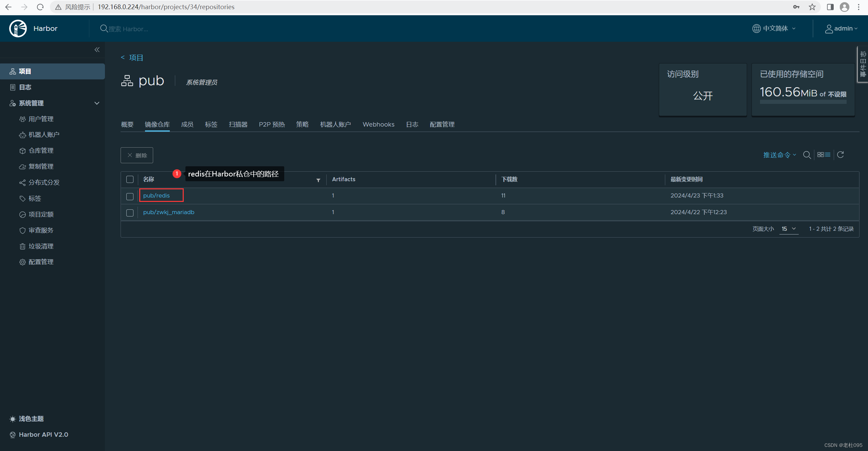Click the browser back arrow
868x451 pixels.
pyautogui.click(x=8, y=7)
